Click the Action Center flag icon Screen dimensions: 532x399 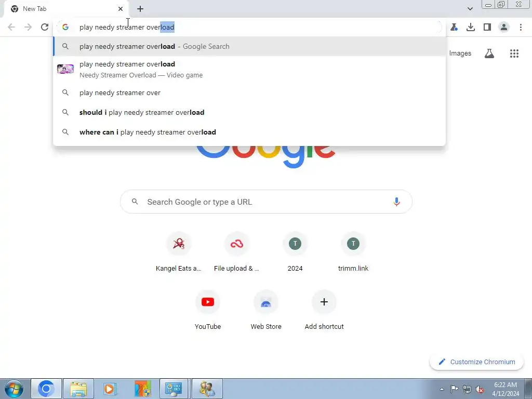(454, 389)
